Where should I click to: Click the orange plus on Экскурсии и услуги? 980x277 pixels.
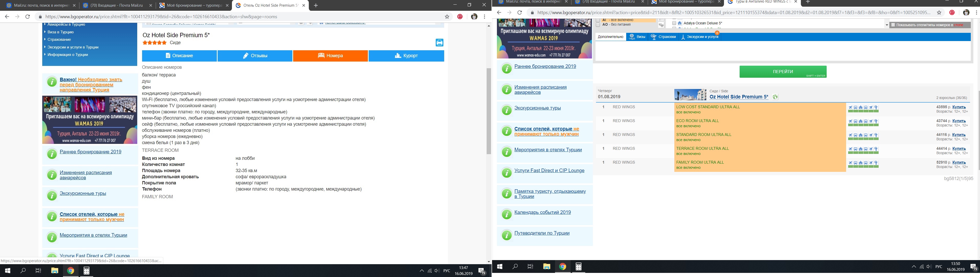pyautogui.click(x=717, y=33)
